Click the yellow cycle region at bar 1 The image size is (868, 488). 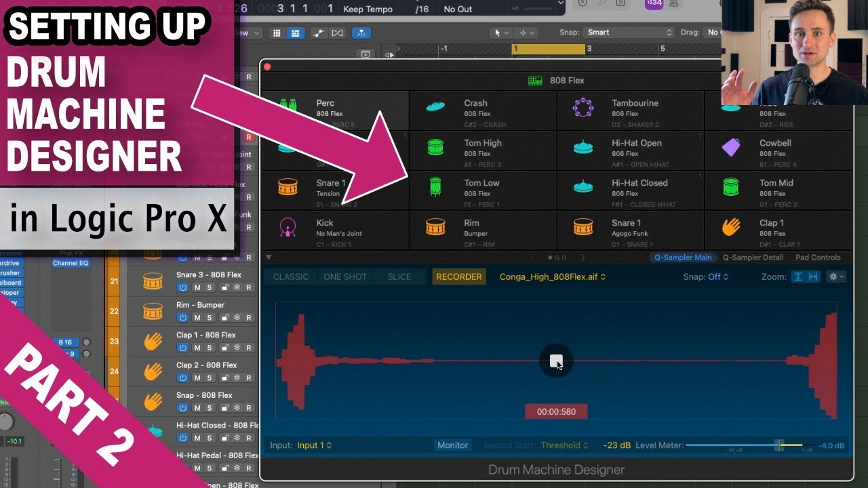pyautogui.click(x=549, y=49)
